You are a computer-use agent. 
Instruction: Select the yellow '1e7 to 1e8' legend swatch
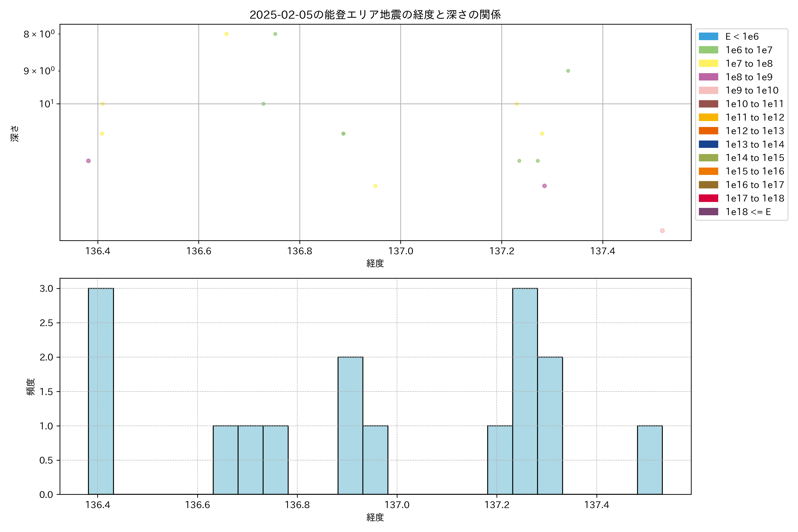pos(708,63)
